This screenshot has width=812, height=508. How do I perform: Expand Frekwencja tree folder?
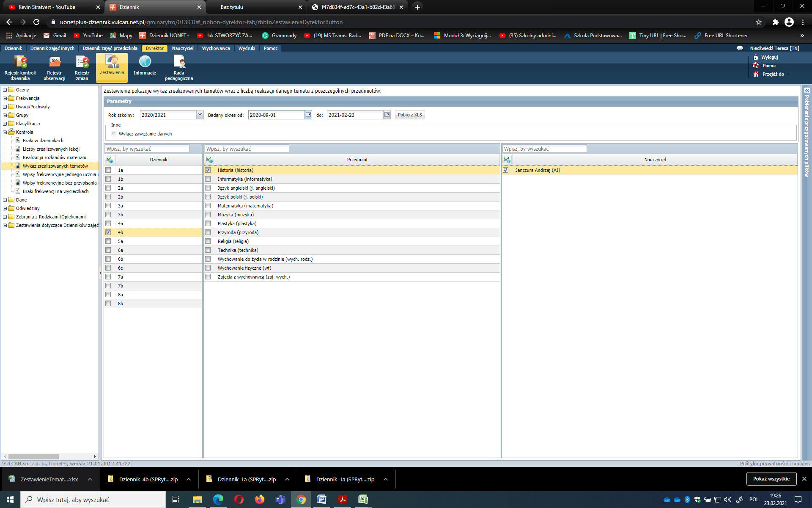[5, 98]
